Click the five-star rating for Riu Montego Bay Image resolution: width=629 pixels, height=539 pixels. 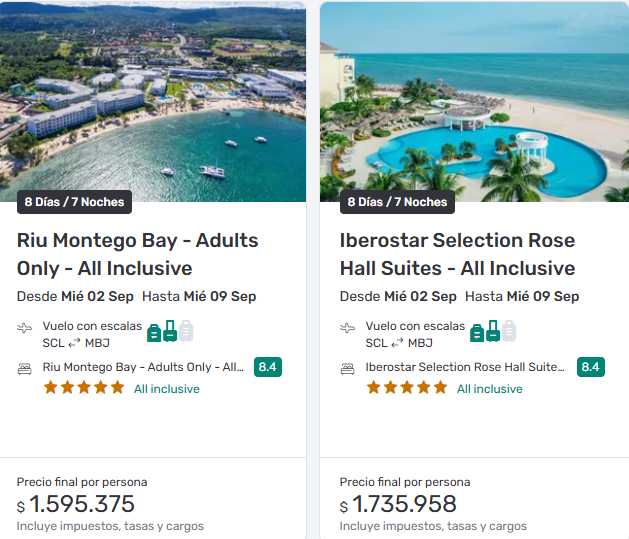pos(84,388)
